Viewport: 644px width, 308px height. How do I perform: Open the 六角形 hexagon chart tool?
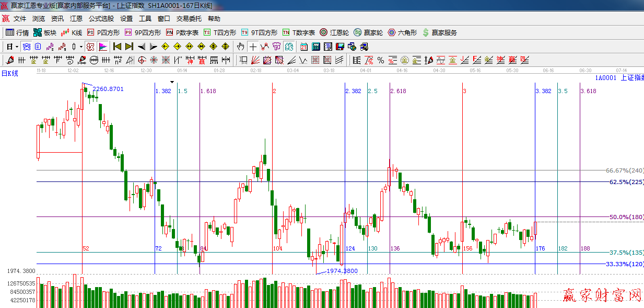[402, 32]
